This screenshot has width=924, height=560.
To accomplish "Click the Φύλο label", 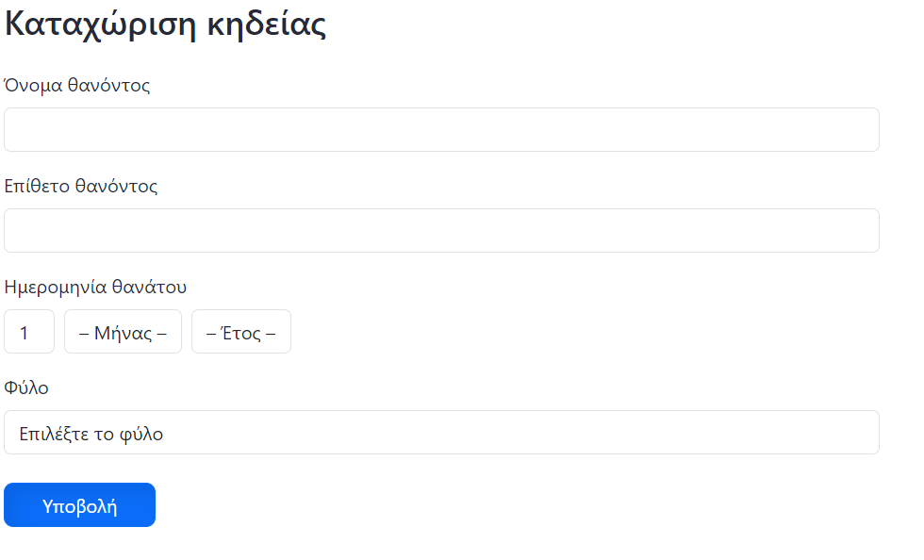I will pos(26,387).
